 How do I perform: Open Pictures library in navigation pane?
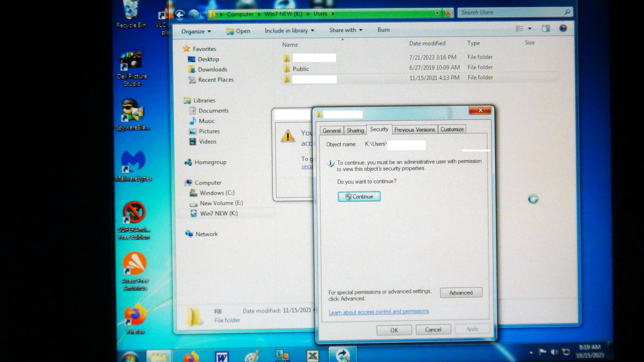205,131
